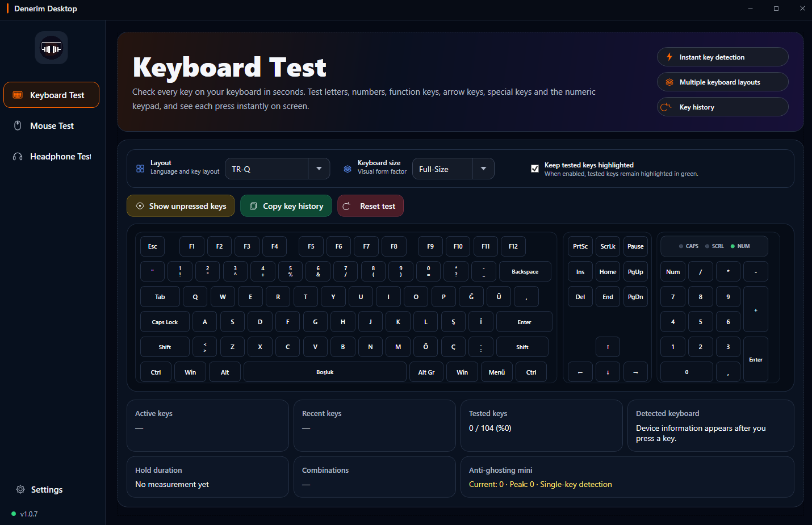Click the Caps Lock key
This screenshot has height=525, width=812.
coord(165,322)
